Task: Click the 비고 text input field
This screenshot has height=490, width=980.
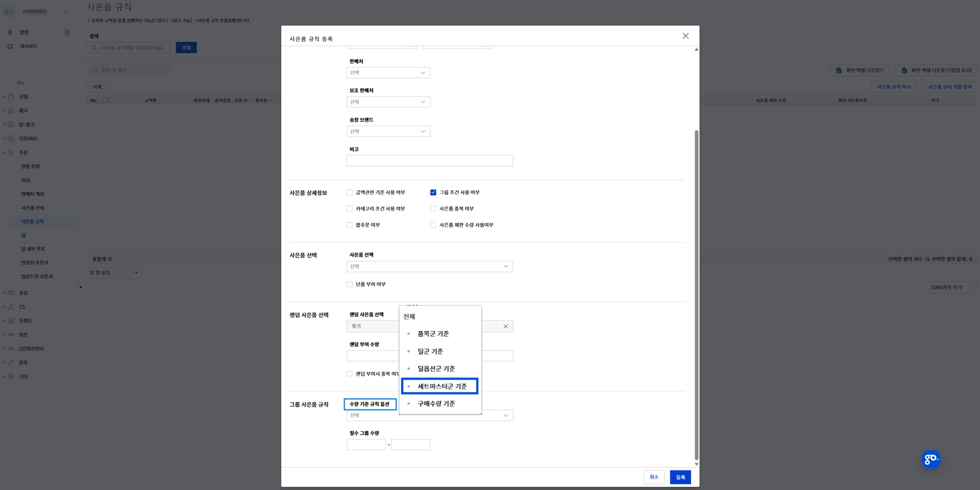Action: click(430, 160)
